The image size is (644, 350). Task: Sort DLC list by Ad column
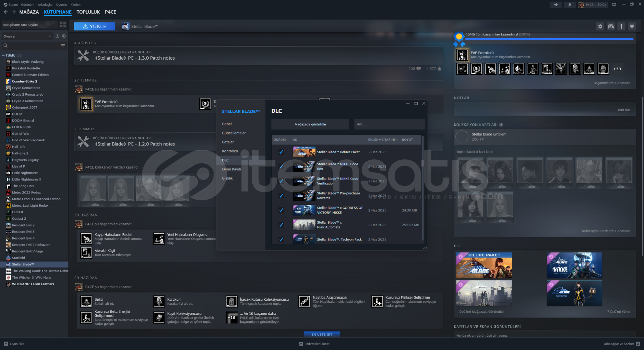[x=295, y=140]
